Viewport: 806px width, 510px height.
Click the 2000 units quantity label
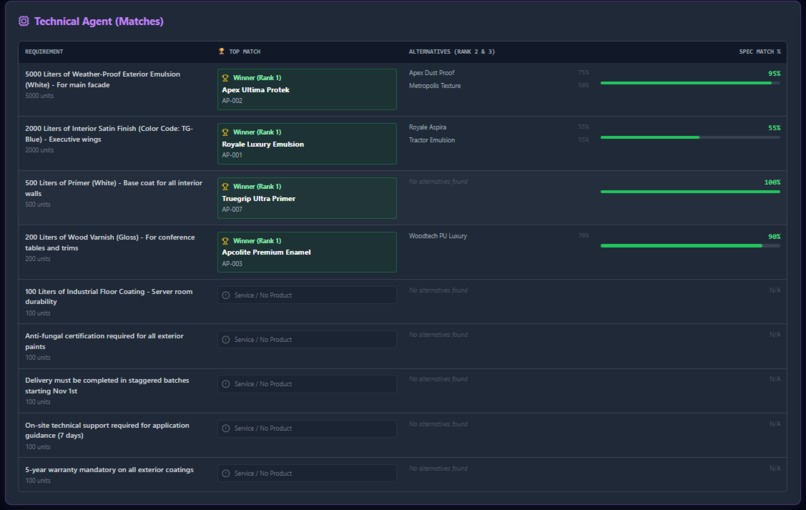(39, 150)
